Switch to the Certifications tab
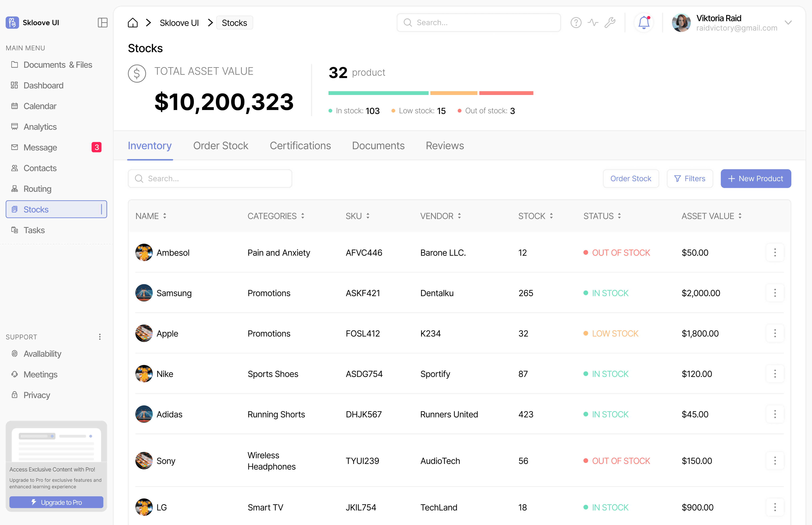This screenshot has height=525, width=812. click(300, 146)
